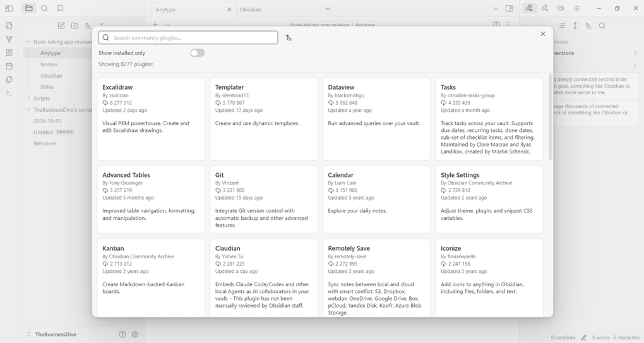Close the community plugins dialog
Viewport: 644px width, 343px height.
tap(543, 33)
